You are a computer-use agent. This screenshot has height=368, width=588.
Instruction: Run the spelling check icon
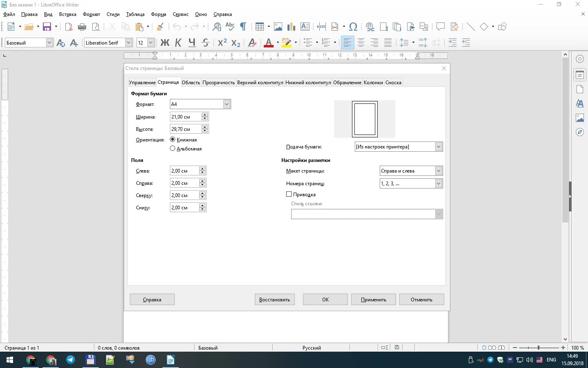click(x=230, y=27)
